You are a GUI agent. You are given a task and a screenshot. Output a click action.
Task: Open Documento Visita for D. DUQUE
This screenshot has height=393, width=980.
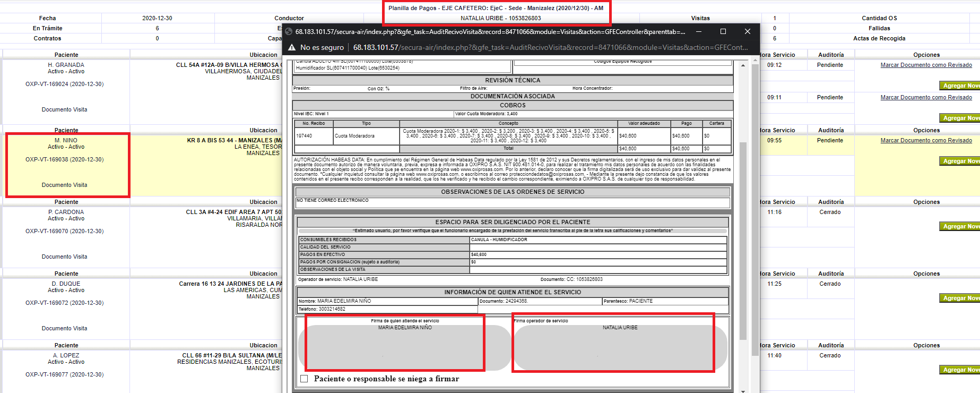pos(65,328)
